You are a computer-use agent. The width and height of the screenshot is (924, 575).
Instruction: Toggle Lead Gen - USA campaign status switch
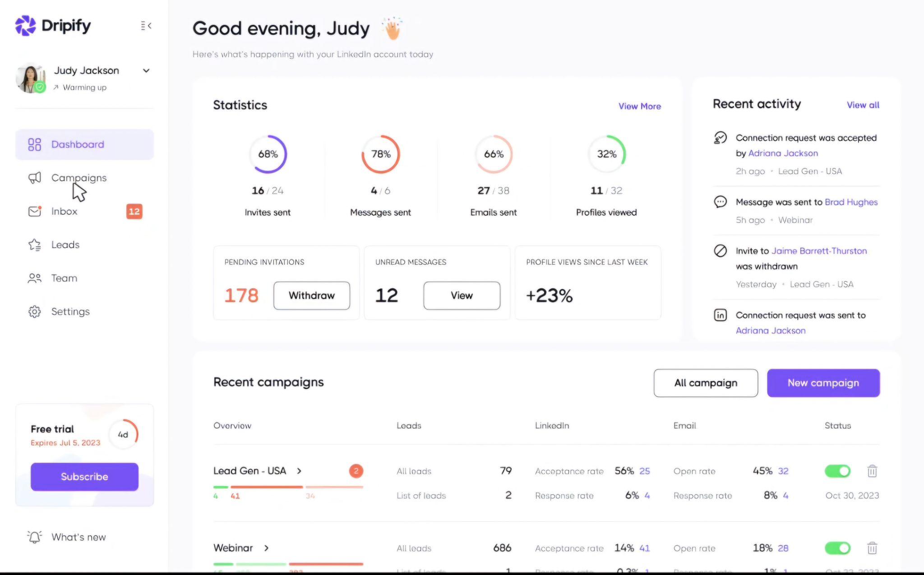coord(837,471)
